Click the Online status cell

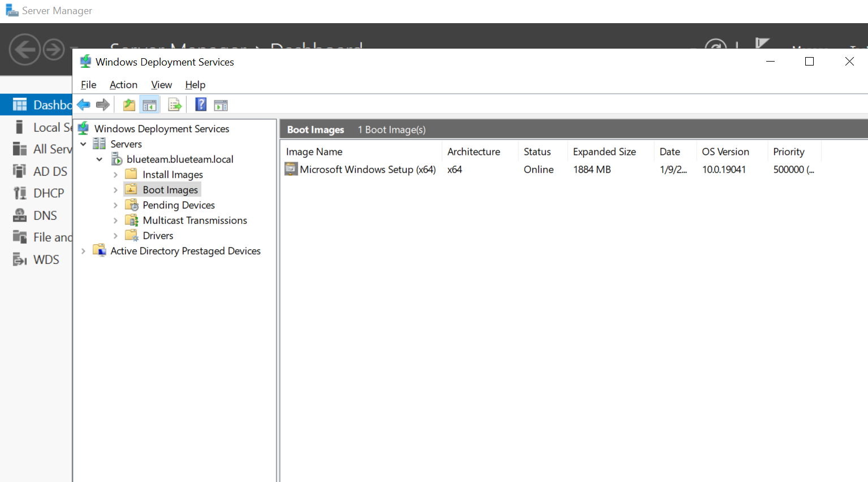(538, 170)
